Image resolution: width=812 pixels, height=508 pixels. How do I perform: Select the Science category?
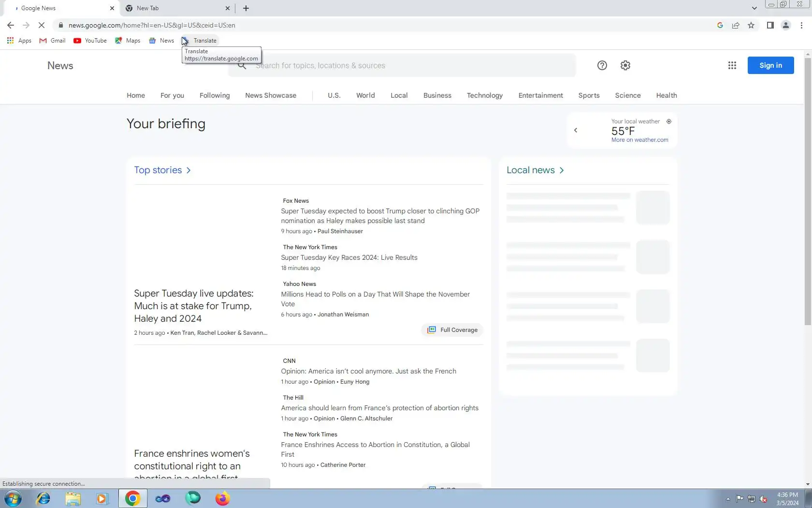click(628, 95)
